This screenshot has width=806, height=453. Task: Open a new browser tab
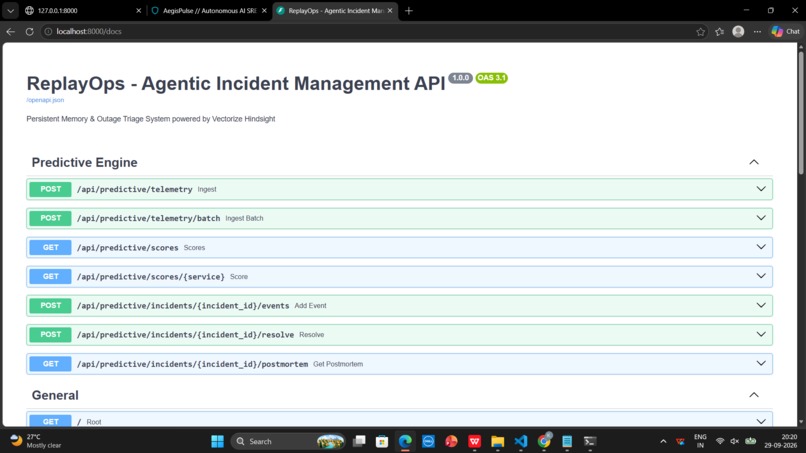(409, 10)
